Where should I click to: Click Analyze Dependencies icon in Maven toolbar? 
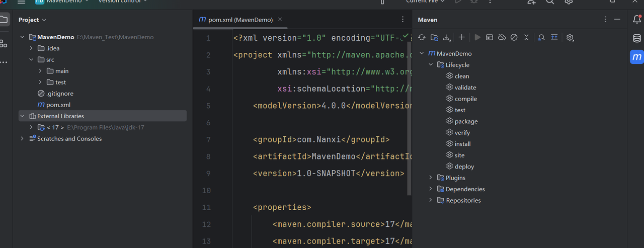(541, 37)
